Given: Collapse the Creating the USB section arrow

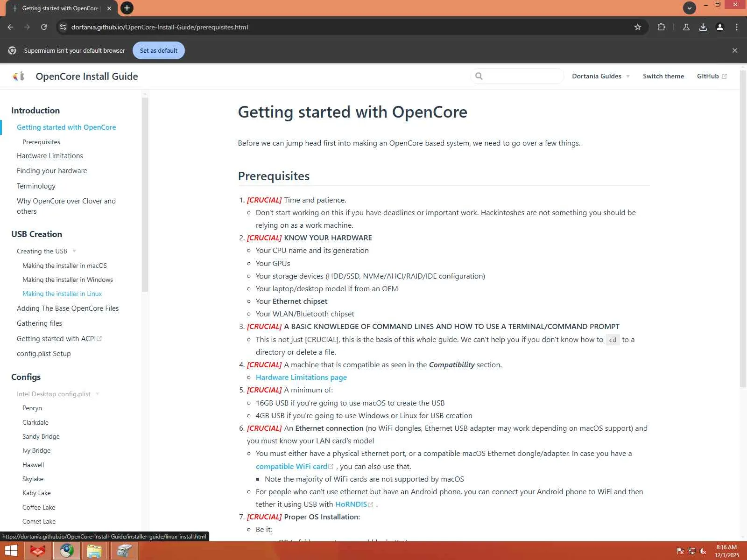Looking at the screenshot, I should pyautogui.click(x=74, y=251).
